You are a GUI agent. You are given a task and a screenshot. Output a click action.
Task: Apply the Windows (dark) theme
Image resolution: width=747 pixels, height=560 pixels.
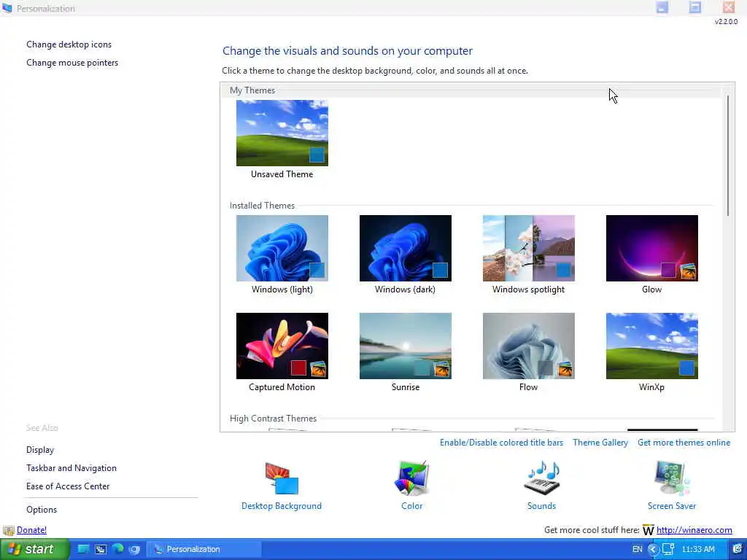point(406,248)
